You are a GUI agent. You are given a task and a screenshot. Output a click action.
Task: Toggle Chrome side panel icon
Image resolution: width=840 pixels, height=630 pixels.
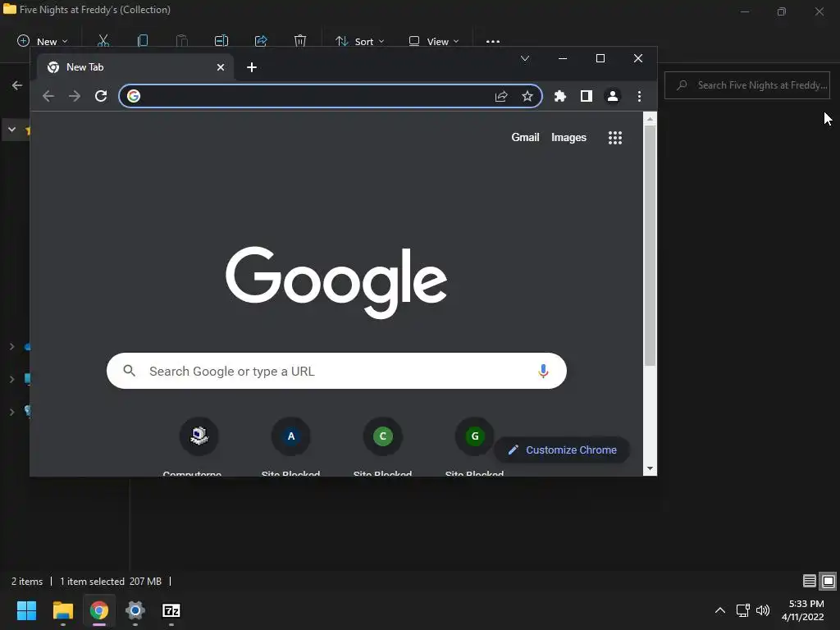coord(586,96)
